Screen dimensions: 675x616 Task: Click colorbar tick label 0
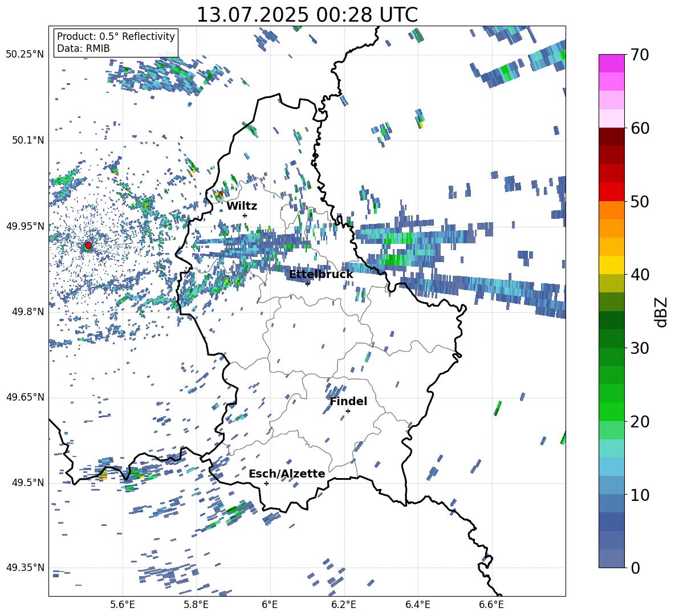pos(635,568)
